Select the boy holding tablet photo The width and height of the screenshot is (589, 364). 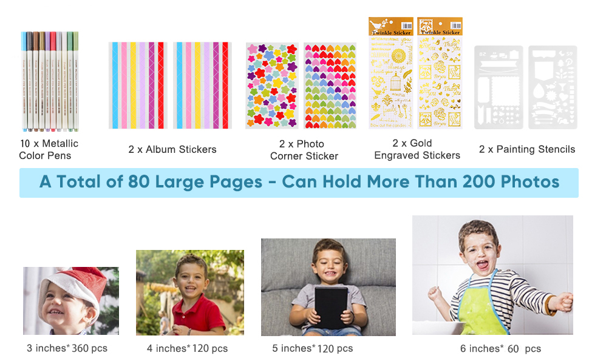329,287
